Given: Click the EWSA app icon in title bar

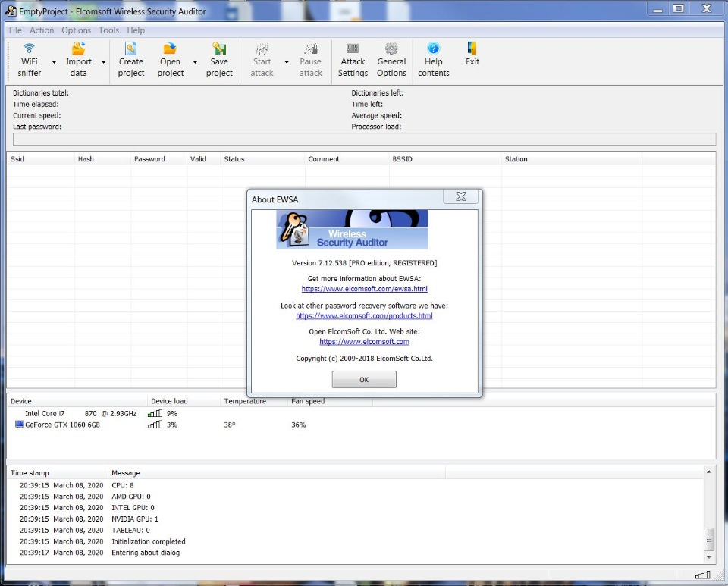Looking at the screenshot, I should [11, 11].
